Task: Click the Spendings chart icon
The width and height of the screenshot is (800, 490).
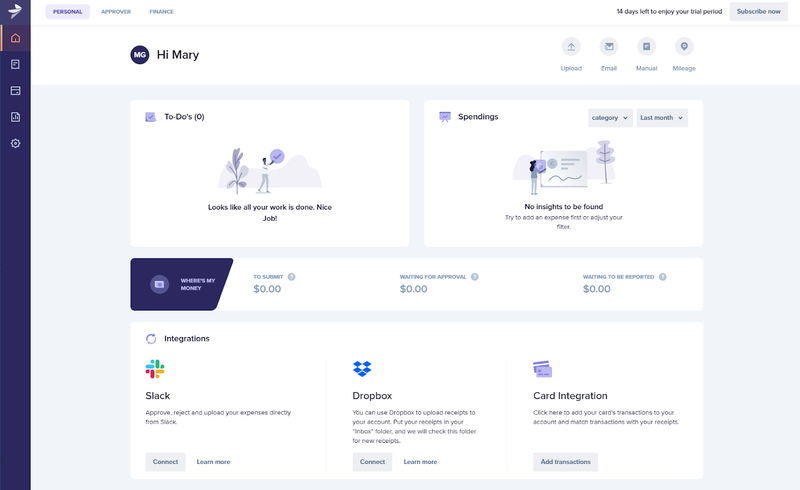Action: tap(445, 117)
